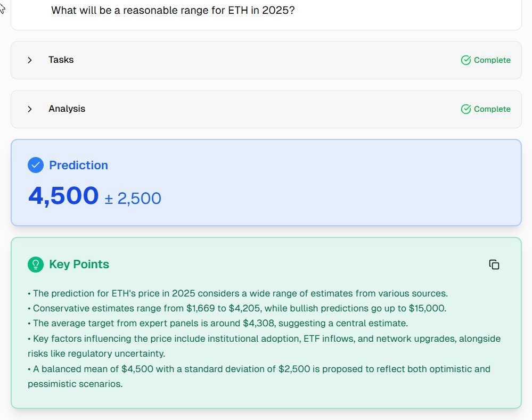Click the Analysis Complete status checkmark
Image resolution: width=532 pixels, height=420 pixels.
click(x=466, y=109)
